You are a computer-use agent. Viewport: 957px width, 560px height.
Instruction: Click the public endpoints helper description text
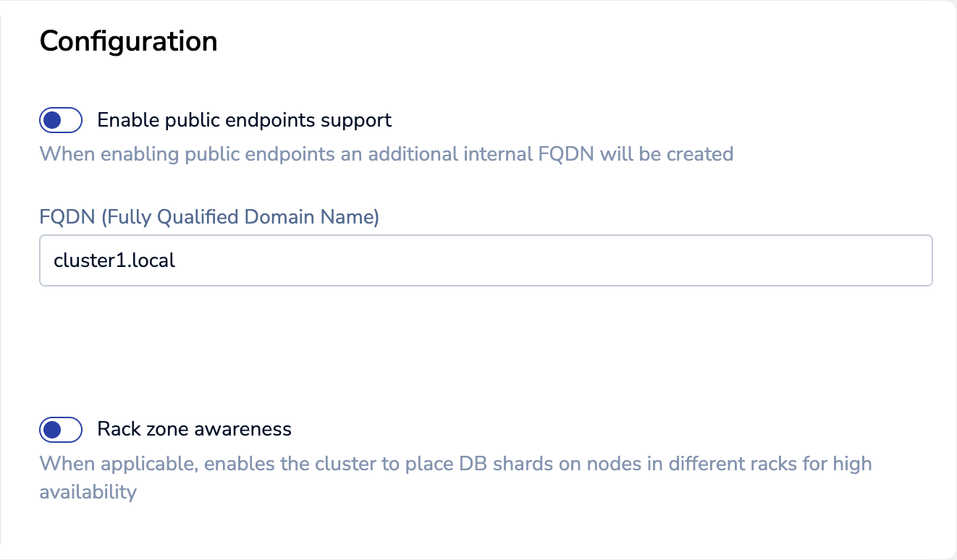pos(386,154)
